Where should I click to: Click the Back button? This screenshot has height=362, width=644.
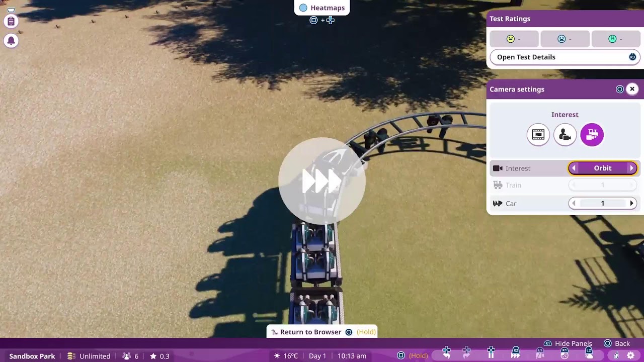(617, 343)
